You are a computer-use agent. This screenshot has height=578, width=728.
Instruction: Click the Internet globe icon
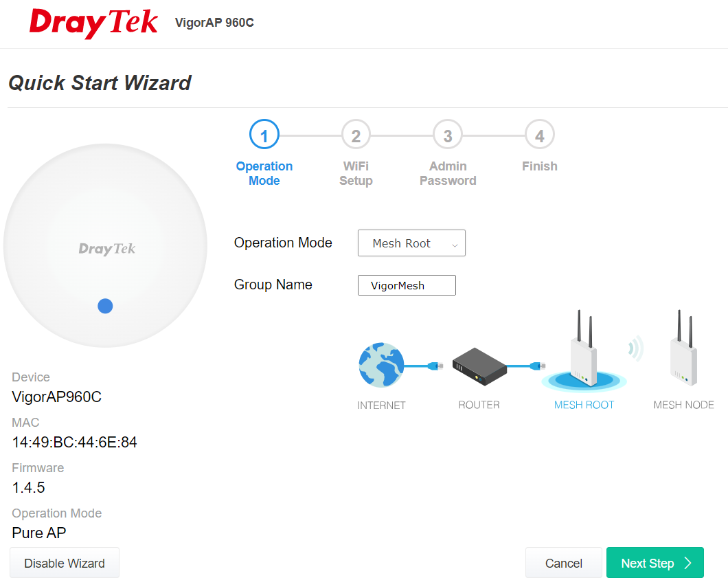[382, 365]
